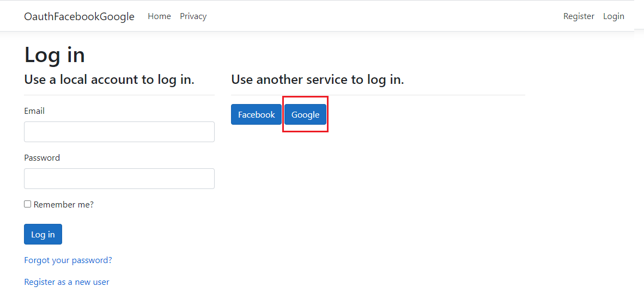Screen dimensions: 644x299
Task: Open the 'Forgot your password?' link
Action: click(x=68, y=260)
